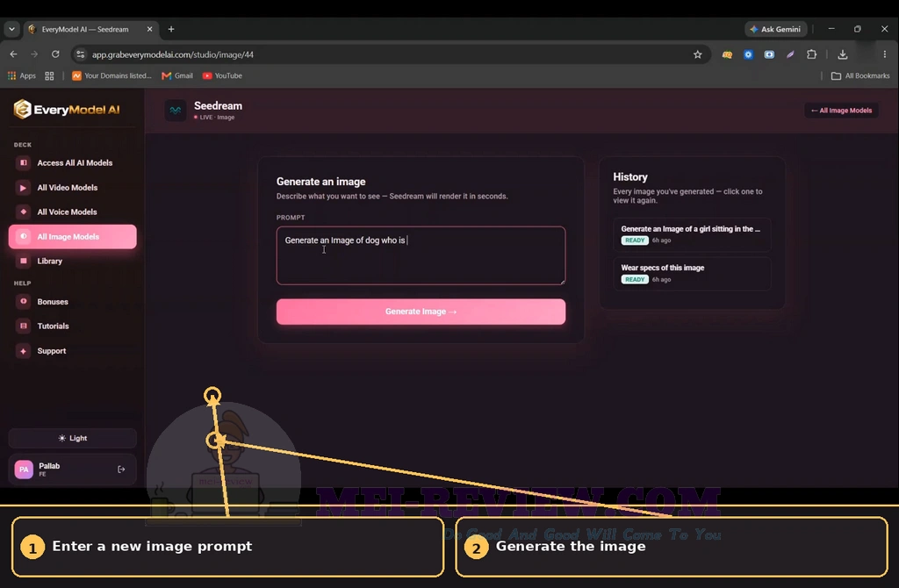Open the Apps bookmark shortcut

[22, 75]
